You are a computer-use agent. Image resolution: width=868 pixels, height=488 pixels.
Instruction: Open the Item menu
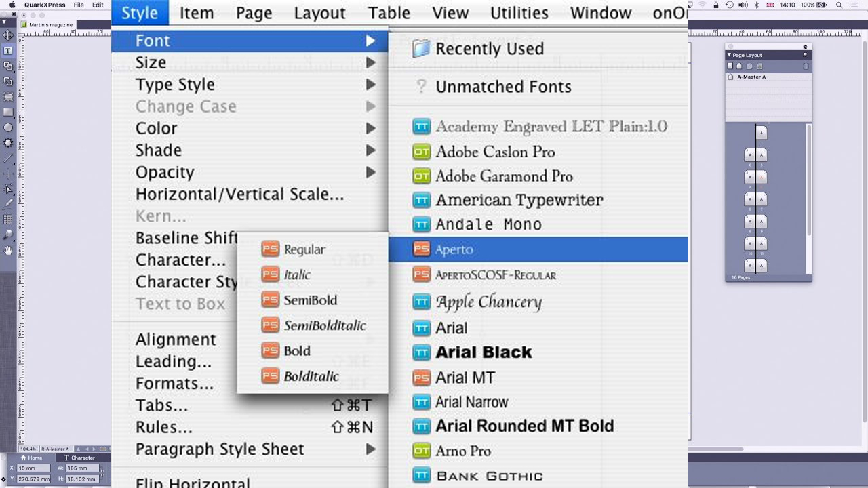pos(197,12)
